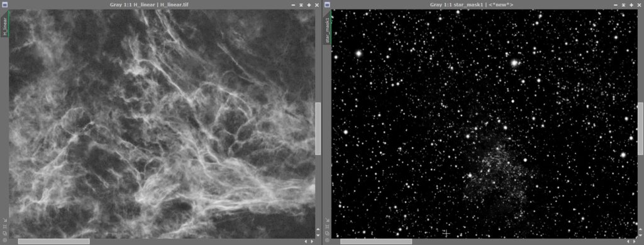Click the four-corner fit icon in H_linear window

5,227
